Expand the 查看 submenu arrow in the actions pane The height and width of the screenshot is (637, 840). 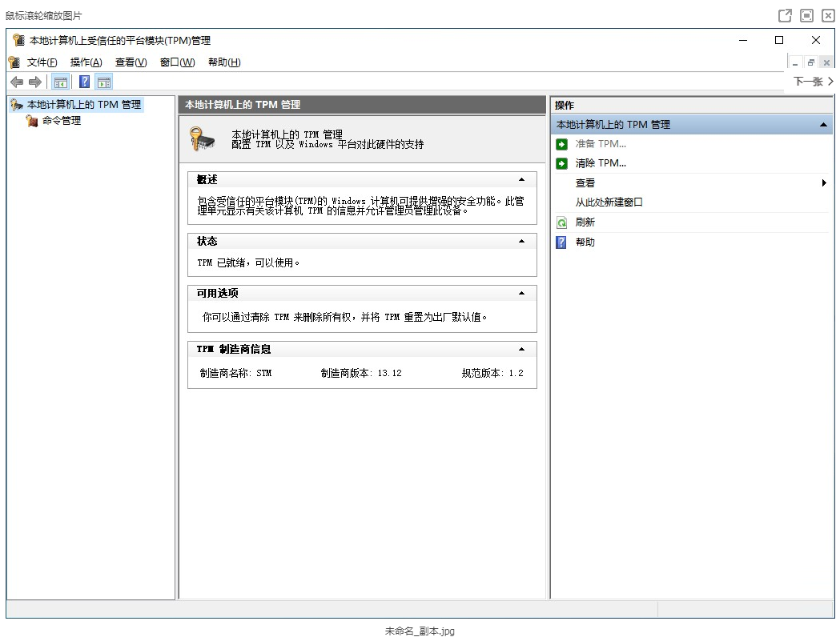[825, 182]
